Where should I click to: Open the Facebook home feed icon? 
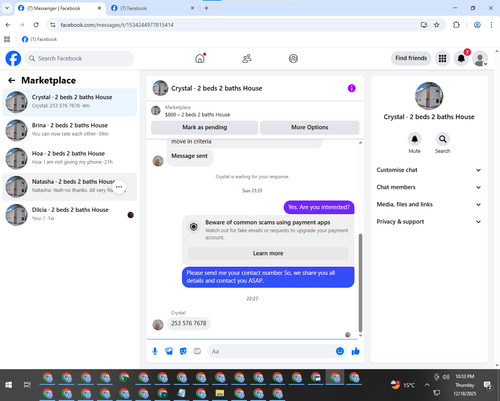(x=200, y=59)
